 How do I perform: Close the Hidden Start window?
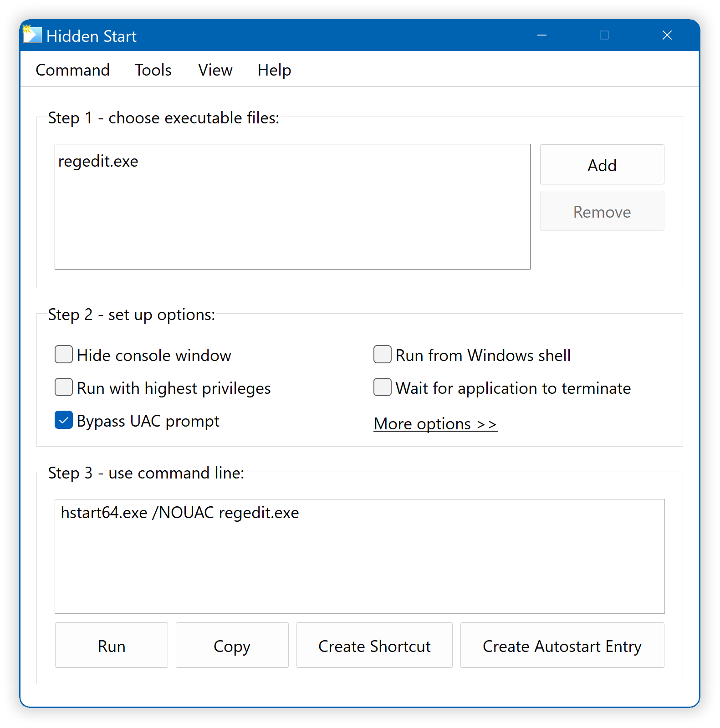tap(667, 36)
